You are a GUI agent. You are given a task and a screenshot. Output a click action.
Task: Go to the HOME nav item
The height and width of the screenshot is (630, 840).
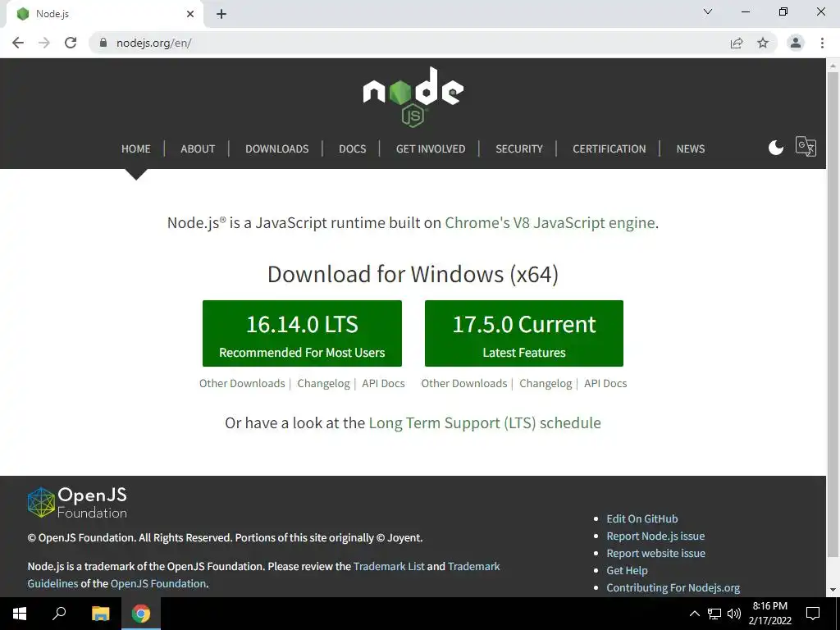coord(136,149)
